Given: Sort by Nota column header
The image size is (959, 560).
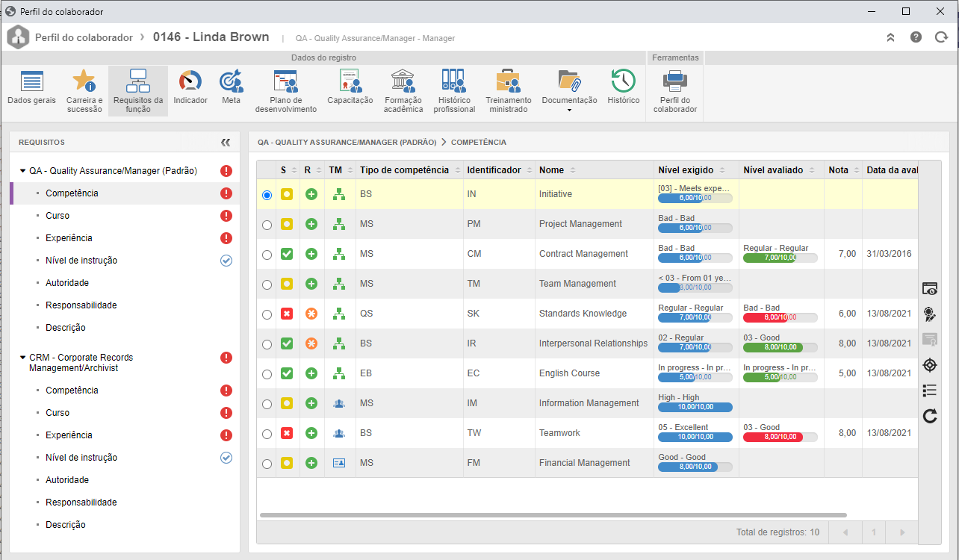Looking at the screenshot, I should [843, 170].
